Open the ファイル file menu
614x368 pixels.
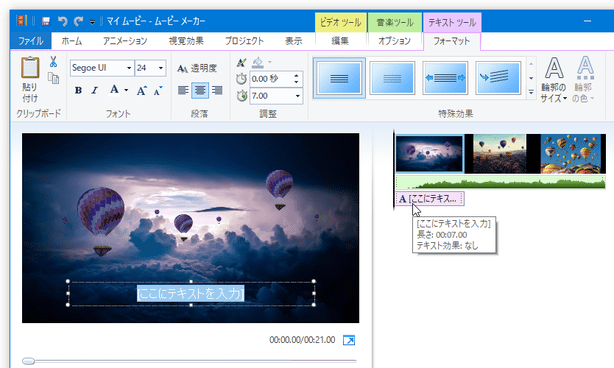pyautogui.click(x=31, y=41)
